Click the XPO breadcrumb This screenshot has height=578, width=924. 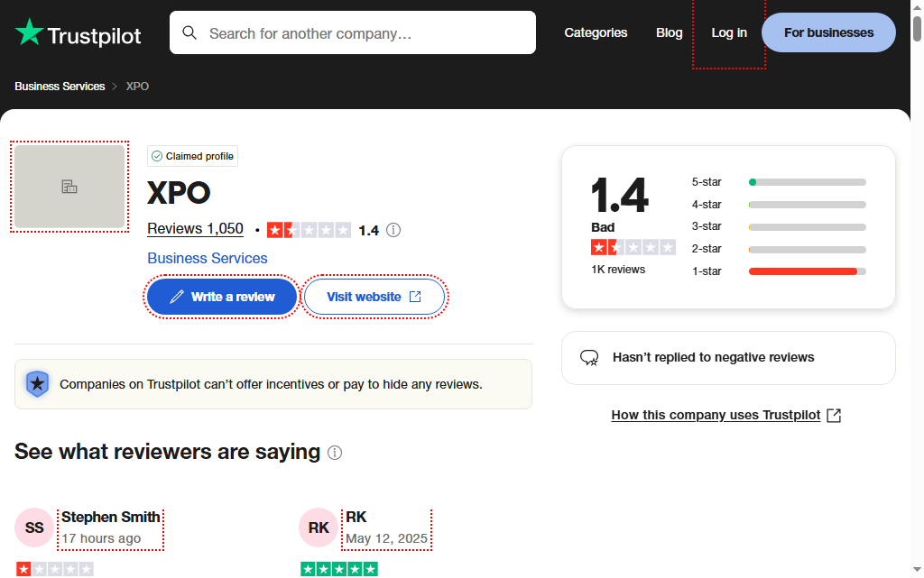tap(137, 86)
